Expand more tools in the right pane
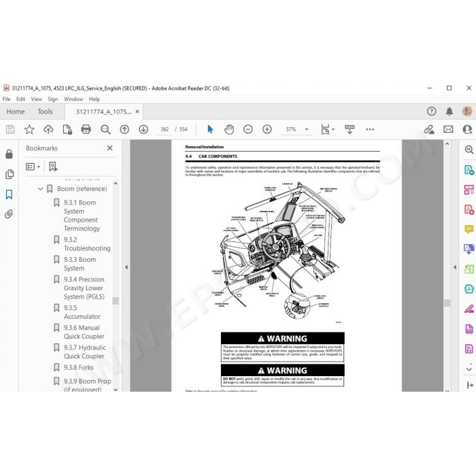Image resolution: width=476 pixels, height=476 pixels. tap(469, 369)
